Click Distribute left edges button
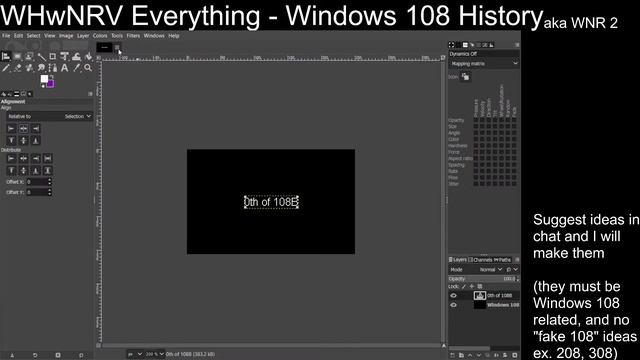This screenshot has height=360, width=640. point(11,158)
